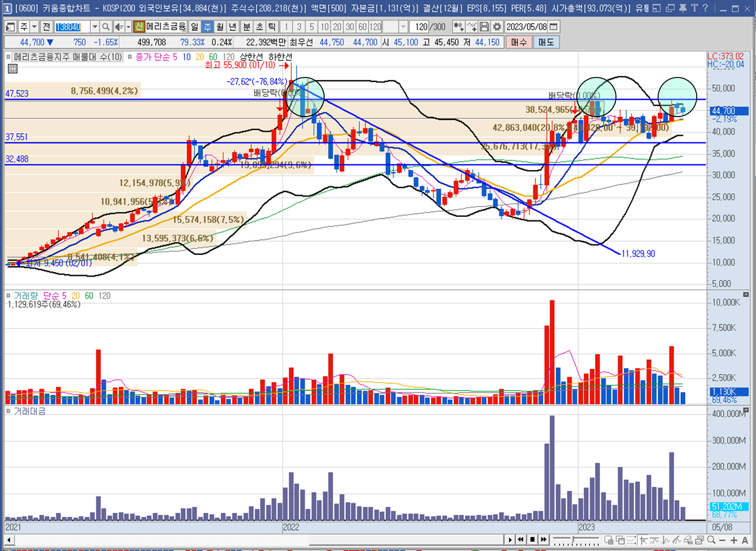Choose interval 5 button

coord(312,27)
